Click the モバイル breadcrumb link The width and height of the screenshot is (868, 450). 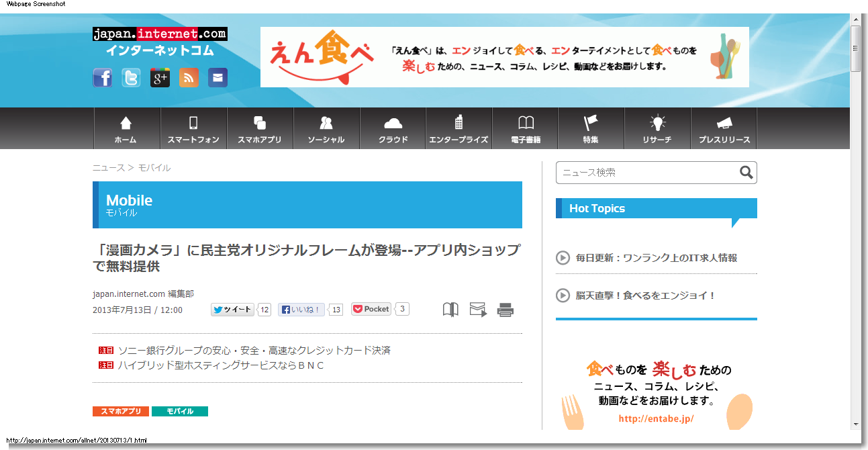click(154, 168)
